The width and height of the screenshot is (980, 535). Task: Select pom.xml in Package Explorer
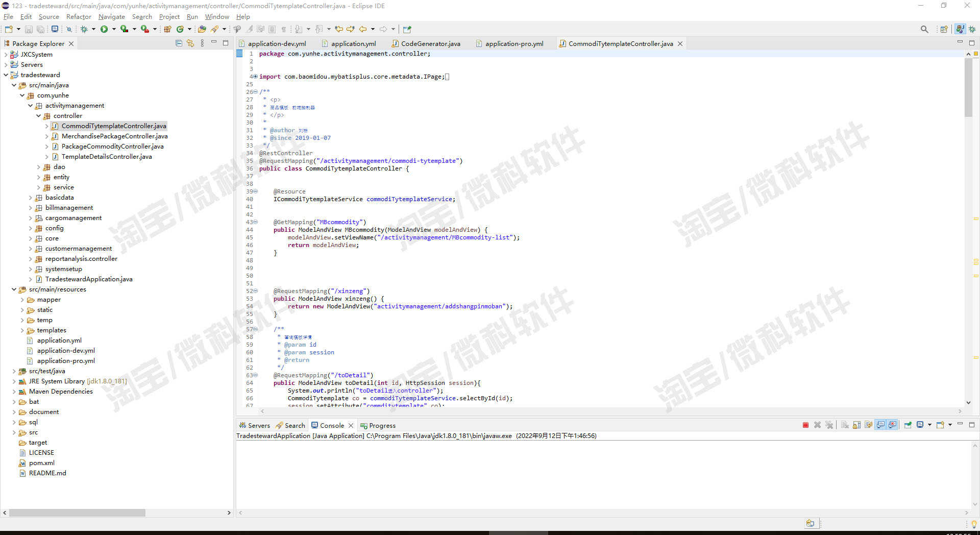coord(42,463)
